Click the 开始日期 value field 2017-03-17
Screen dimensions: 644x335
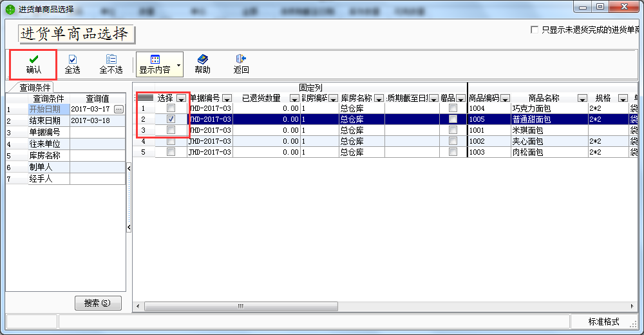[x=92, y=109]
